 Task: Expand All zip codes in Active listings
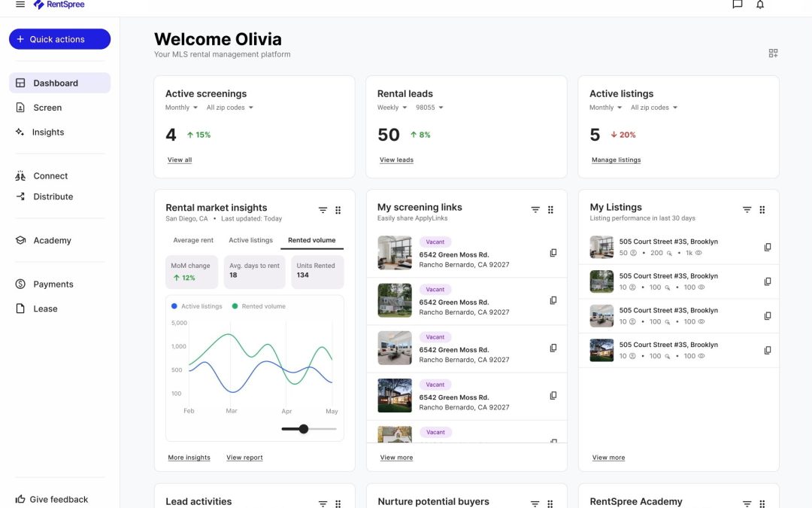(x=653, y=108)
